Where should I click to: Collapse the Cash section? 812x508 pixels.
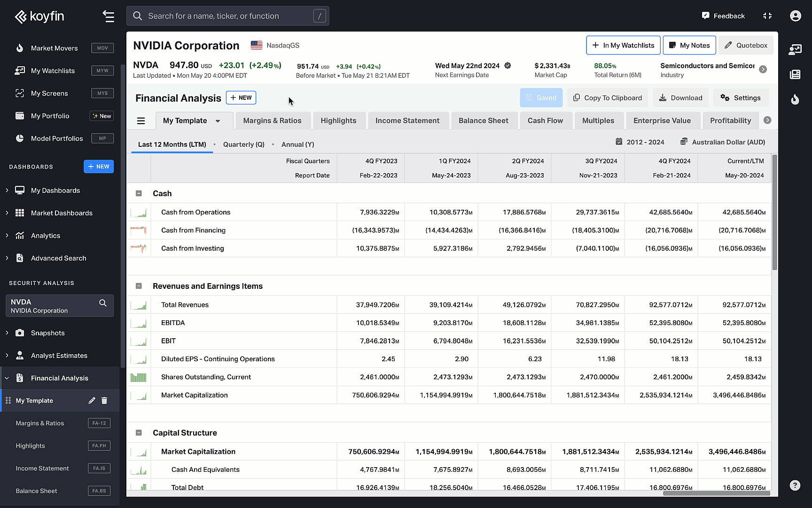(x=139, y=193)
